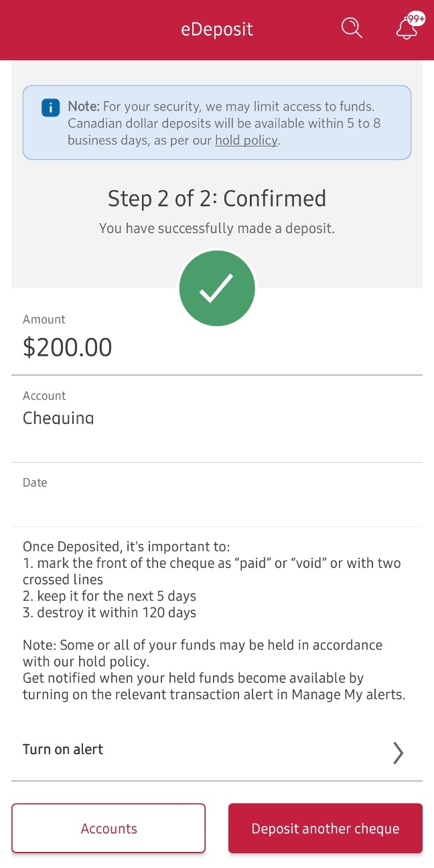Screen dimensions: 434x868
Task: Open notifications bell with 99+ badge
Action: click(x=408, y=27)
